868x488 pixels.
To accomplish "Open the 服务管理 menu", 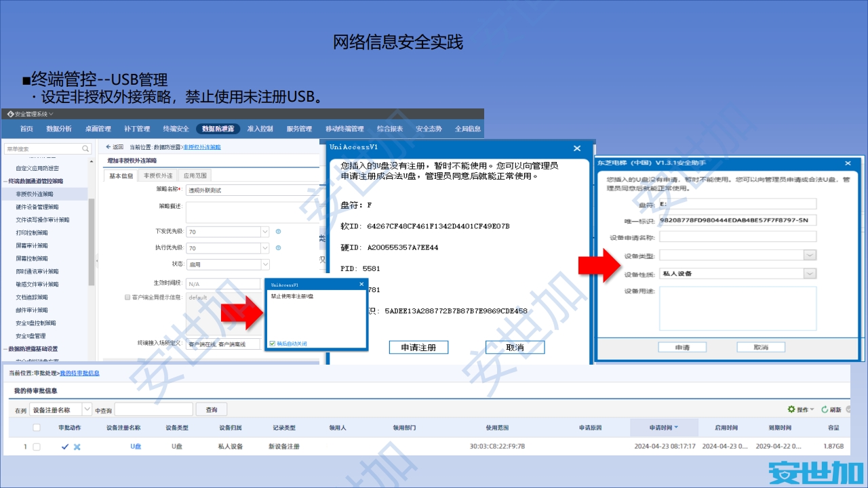I will tap(299, 129).
